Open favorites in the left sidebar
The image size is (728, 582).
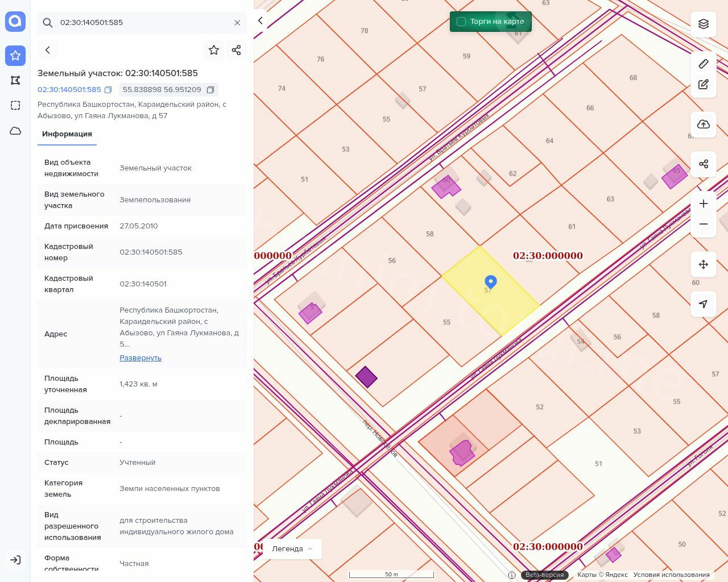15,55
